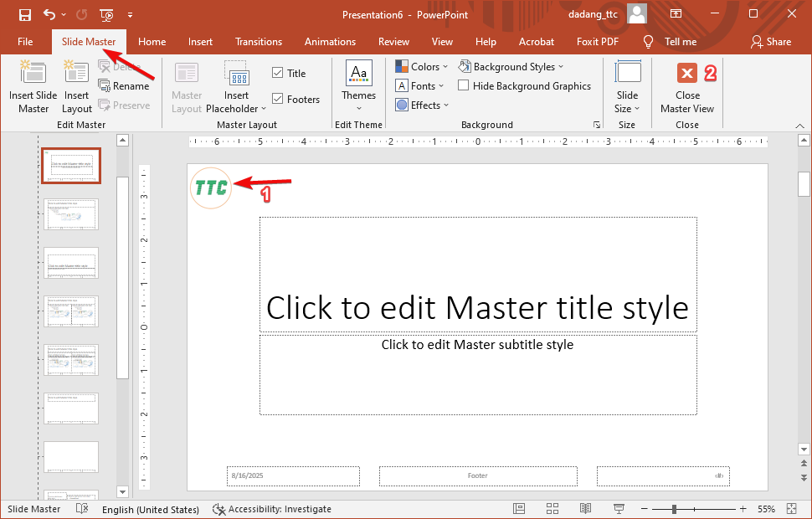
Task: Click the red Close Master View icon
Action: [687, 74]
